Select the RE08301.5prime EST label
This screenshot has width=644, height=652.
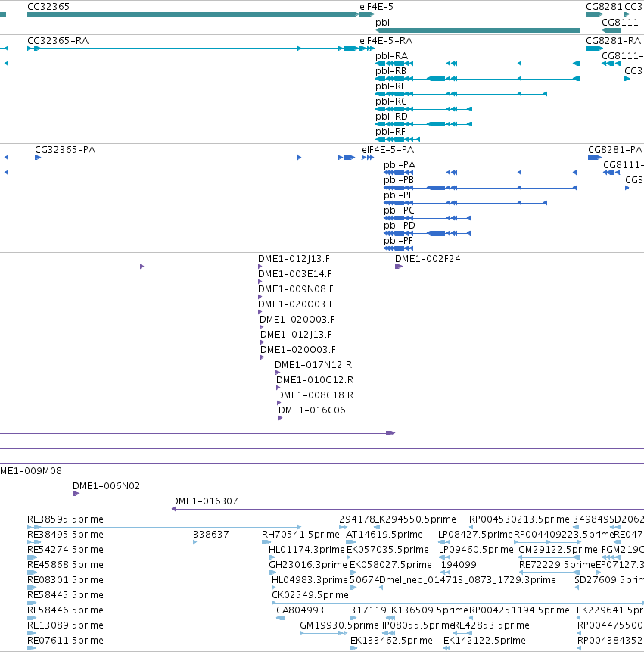pos(65,579)
